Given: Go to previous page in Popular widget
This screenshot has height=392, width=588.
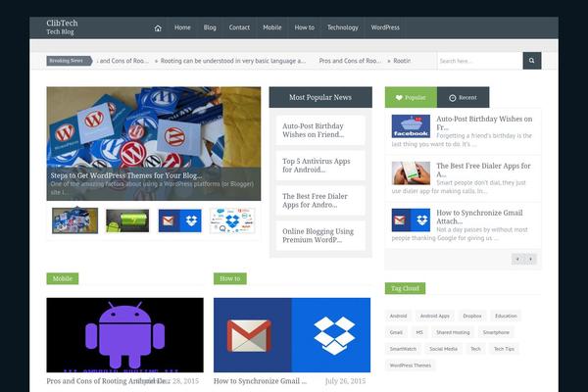Looking at the screenshot, I should (x=517, y=259).
